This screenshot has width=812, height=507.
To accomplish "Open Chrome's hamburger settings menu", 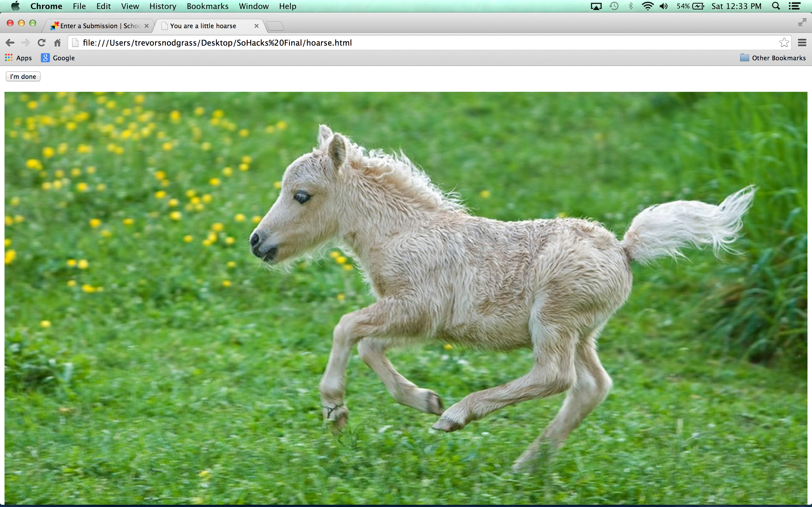I will tap(802, 43).
